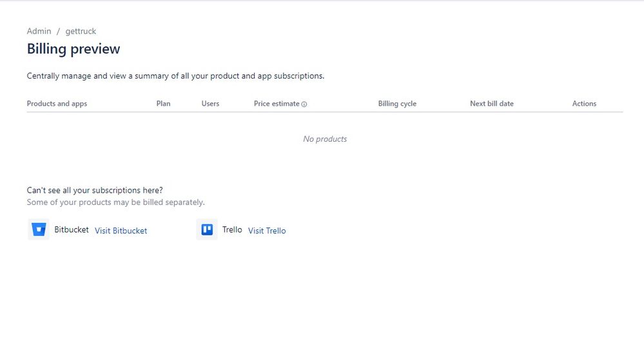
Task: Click the Centrally manage summary description text
Action: tap(175, 76)
